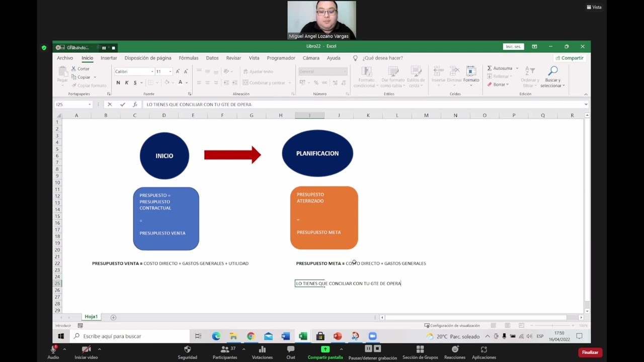Switch to the Fórmulas tab

[x=189, y=58]
